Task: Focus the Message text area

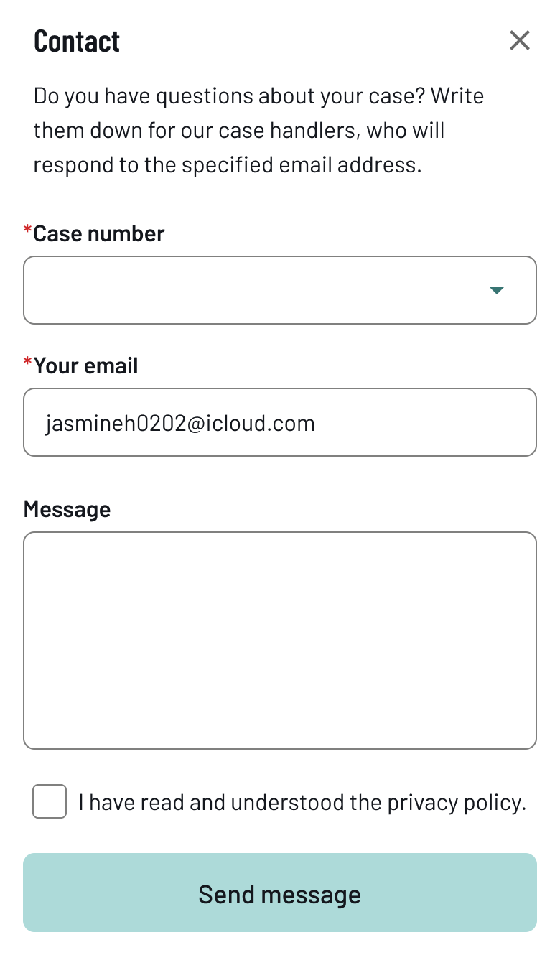Action: (x=280, y=641)
